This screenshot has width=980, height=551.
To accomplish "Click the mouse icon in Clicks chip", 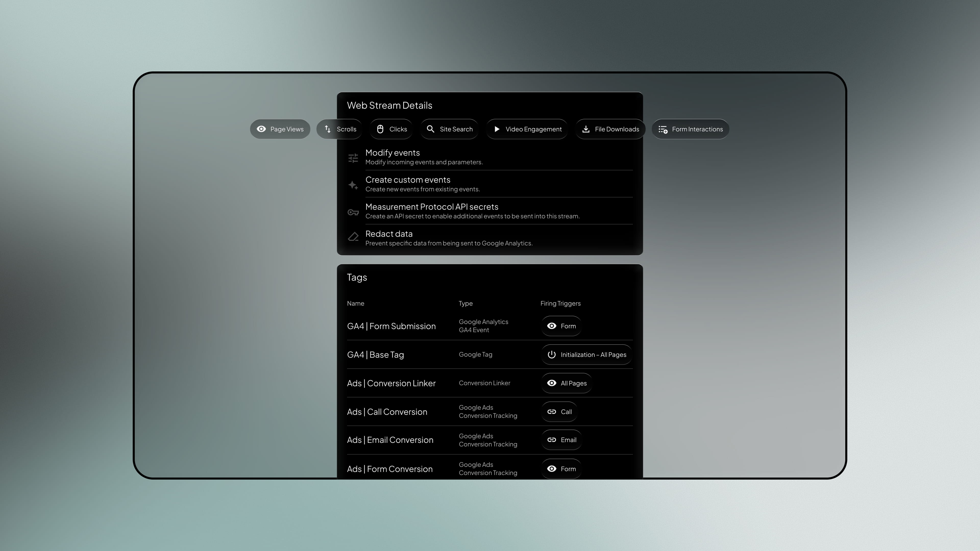I will [x=380, y=129].
